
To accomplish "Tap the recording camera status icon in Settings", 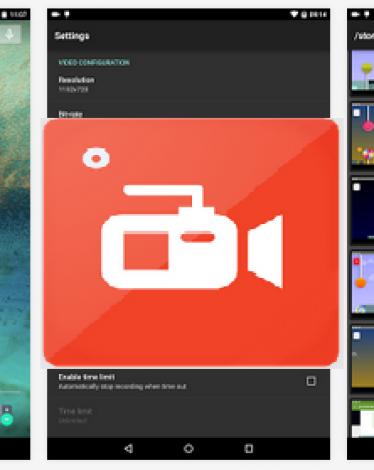I will pyautogui.click(x=56, y=14).
